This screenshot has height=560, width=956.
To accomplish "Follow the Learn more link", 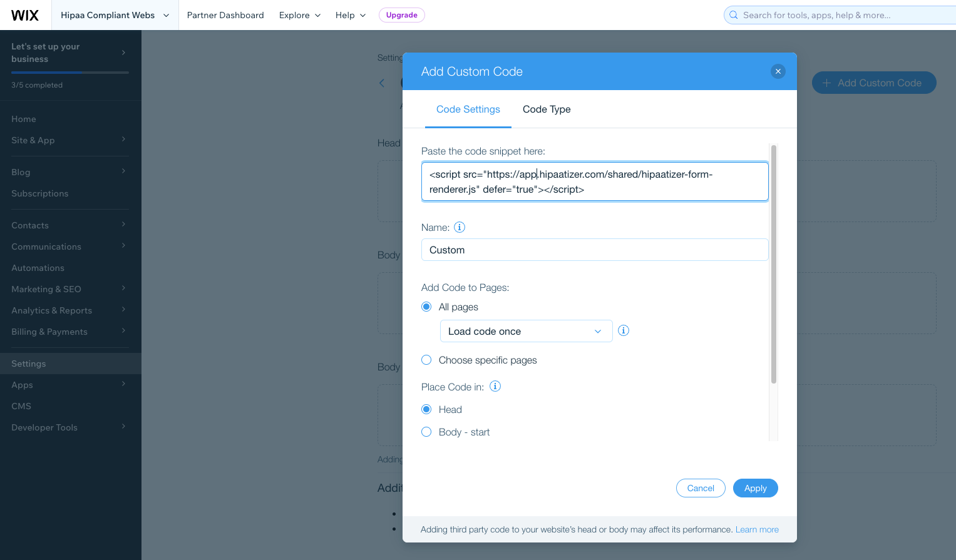I will [757, 529].
